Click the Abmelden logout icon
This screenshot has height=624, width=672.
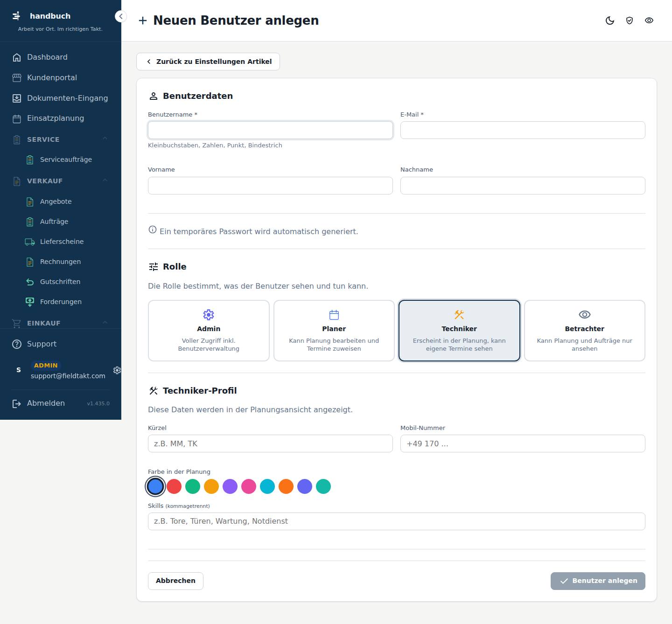(x=17, y=403)
